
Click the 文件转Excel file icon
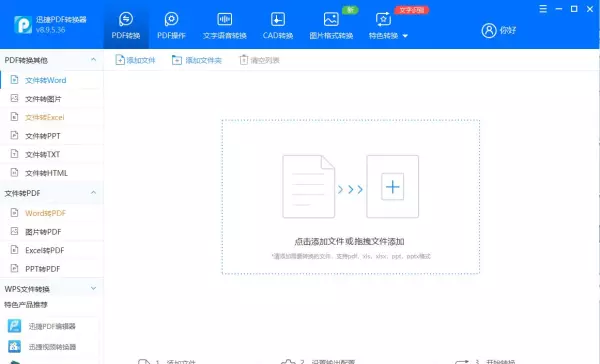tap(14, 117)
